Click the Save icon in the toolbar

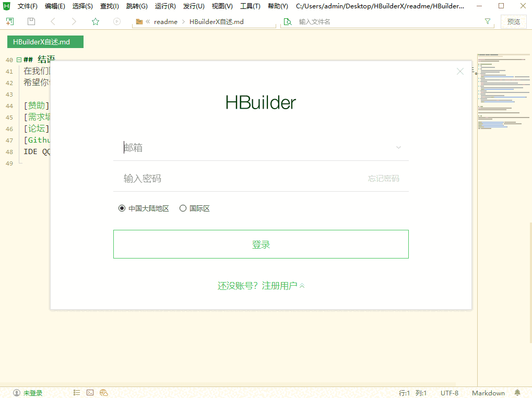click(31, 21)
